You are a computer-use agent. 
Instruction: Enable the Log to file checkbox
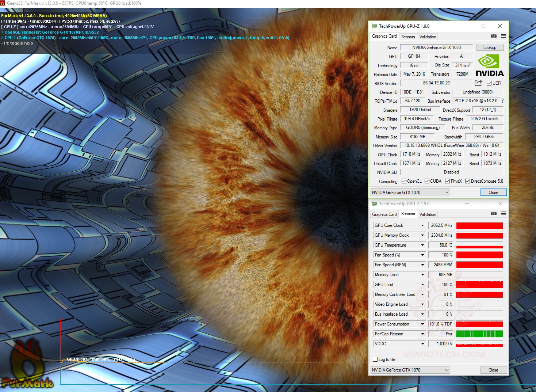click(375, 359)
